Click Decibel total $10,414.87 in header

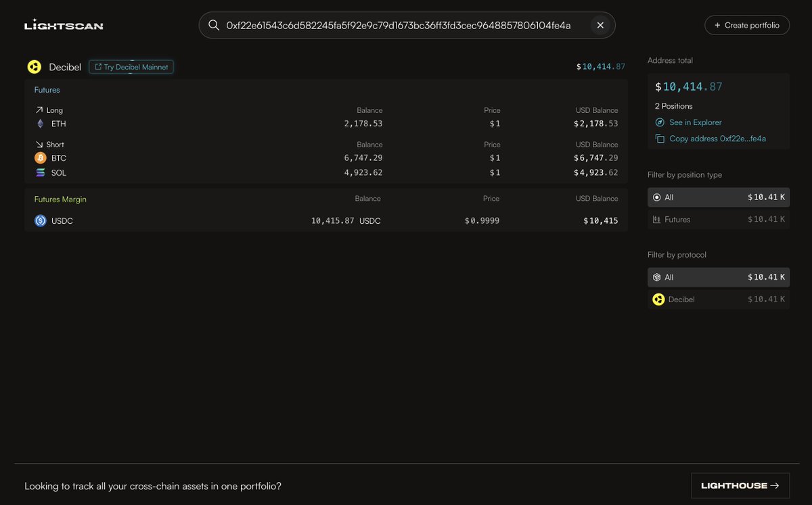click(x=601, y=67)
